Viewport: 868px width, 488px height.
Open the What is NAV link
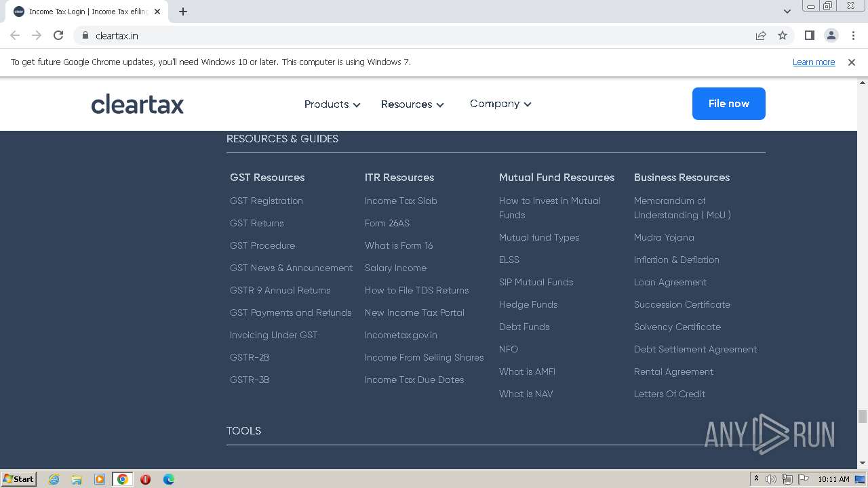pyautogui.click(x=526, y=394)
